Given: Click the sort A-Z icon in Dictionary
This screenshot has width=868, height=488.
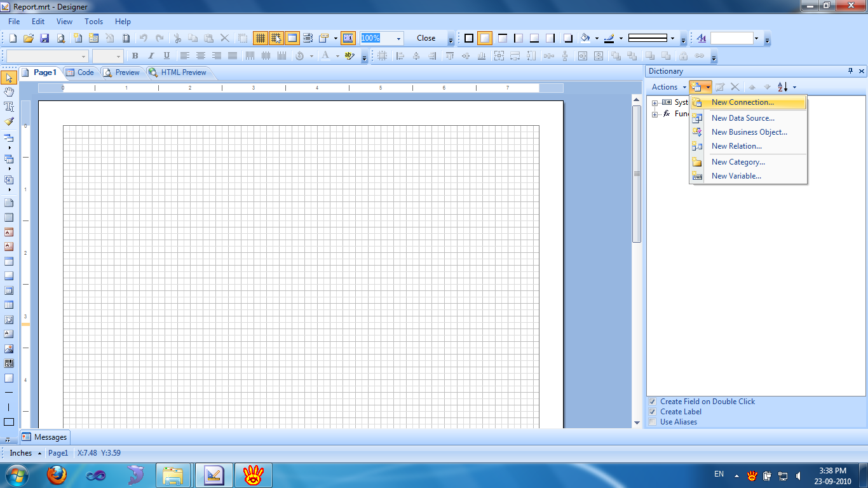Looking at the screenshot, I should coord(783,87).
